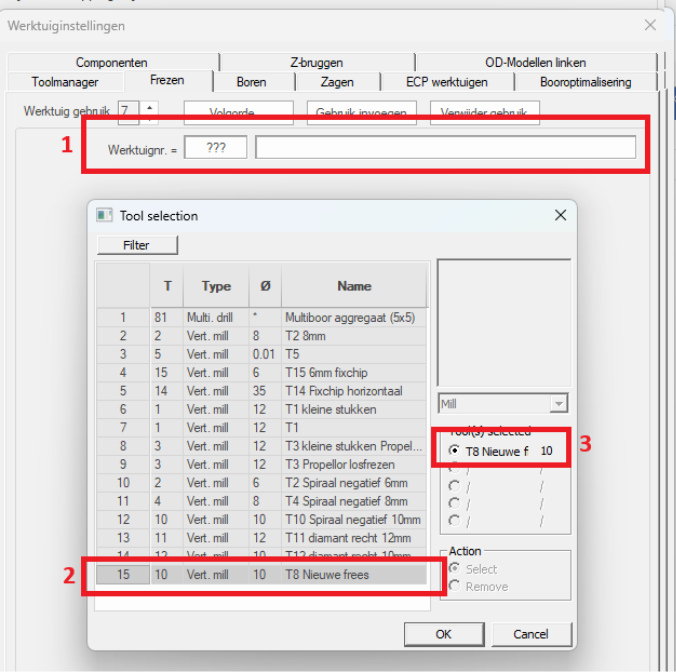Choose the Select action radio button
The height and width of the screenshot is (672, 676).
pyautogui.click(x=454, y=569)
